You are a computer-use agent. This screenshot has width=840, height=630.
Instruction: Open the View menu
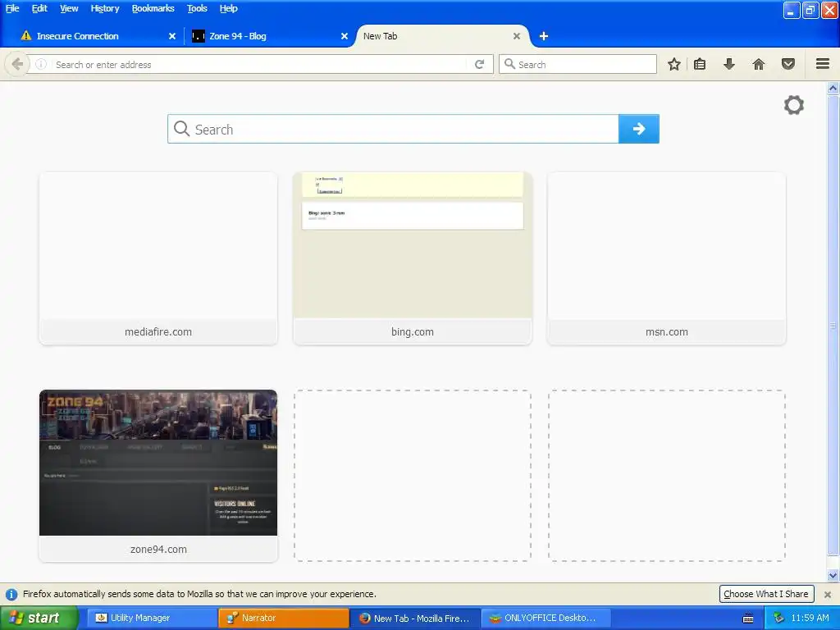coord(69,8)
